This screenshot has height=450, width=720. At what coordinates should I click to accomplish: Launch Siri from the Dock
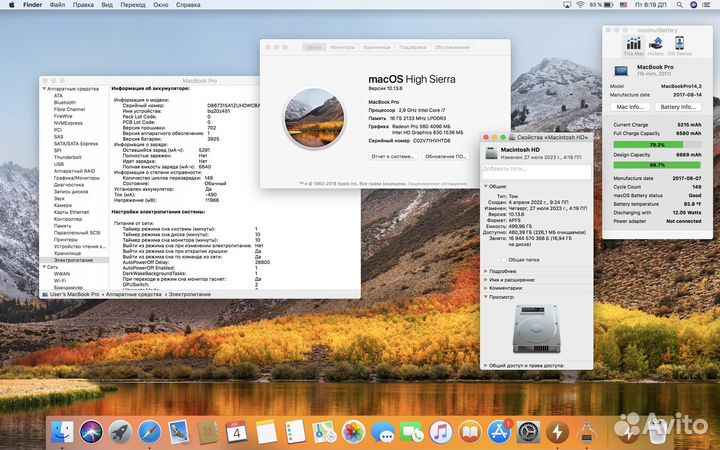[x=91, y=432]
